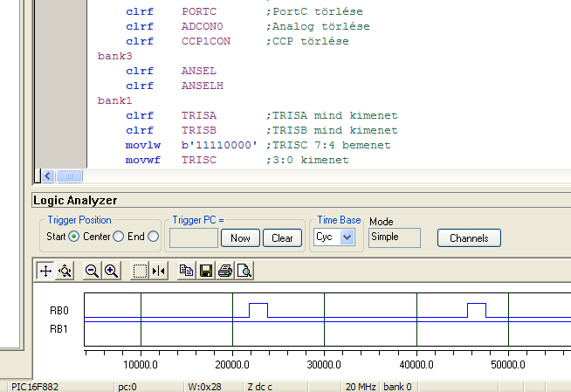Click the TRISC operand in the code

199,160
